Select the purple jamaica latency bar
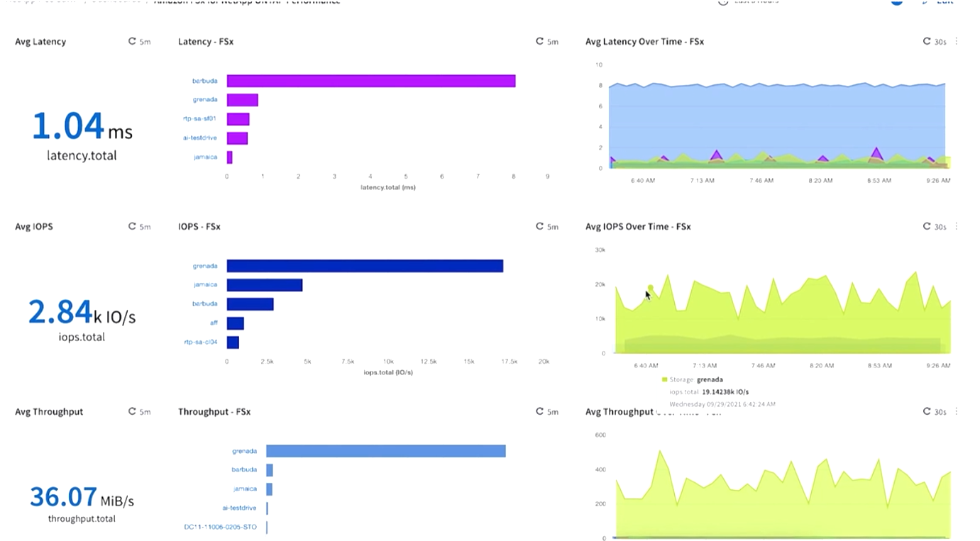 pyautogui.click(x=230, y=157)
